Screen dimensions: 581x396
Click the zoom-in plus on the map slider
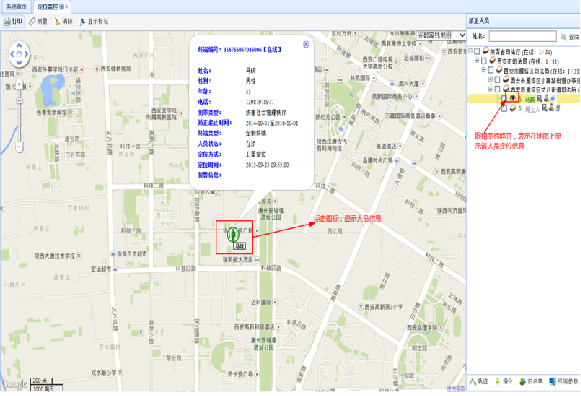coord(19,85)
